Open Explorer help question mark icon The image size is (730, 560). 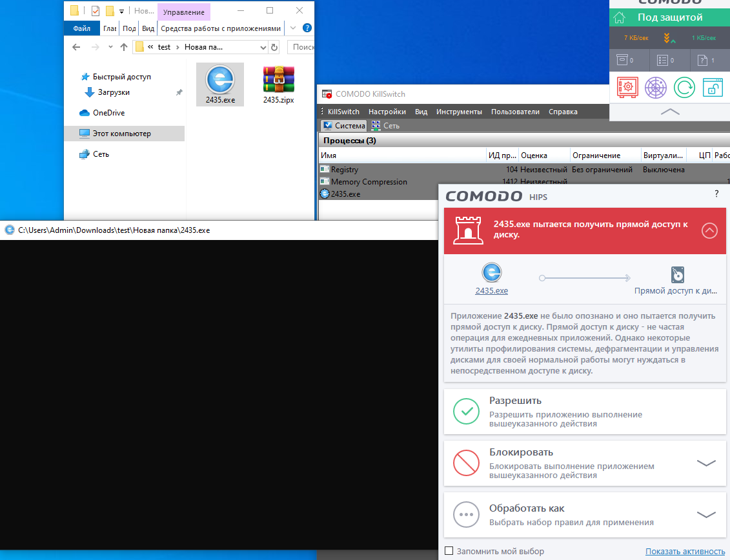click(x=307, y=28)
